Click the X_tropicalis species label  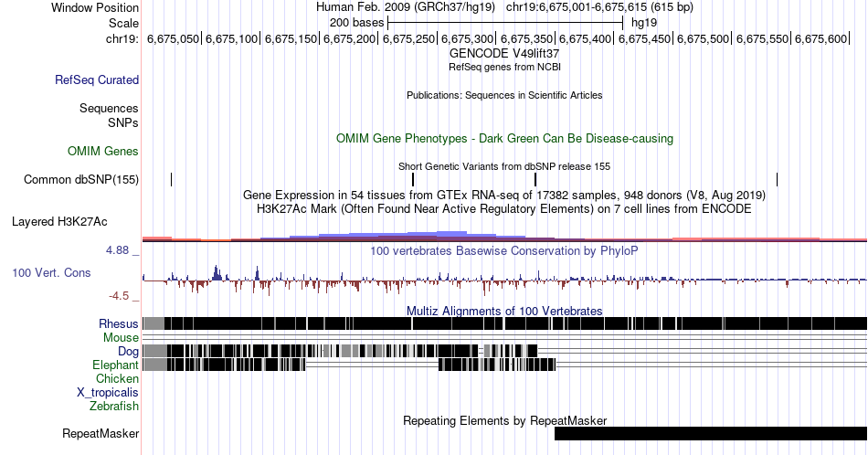coord(108,393)
